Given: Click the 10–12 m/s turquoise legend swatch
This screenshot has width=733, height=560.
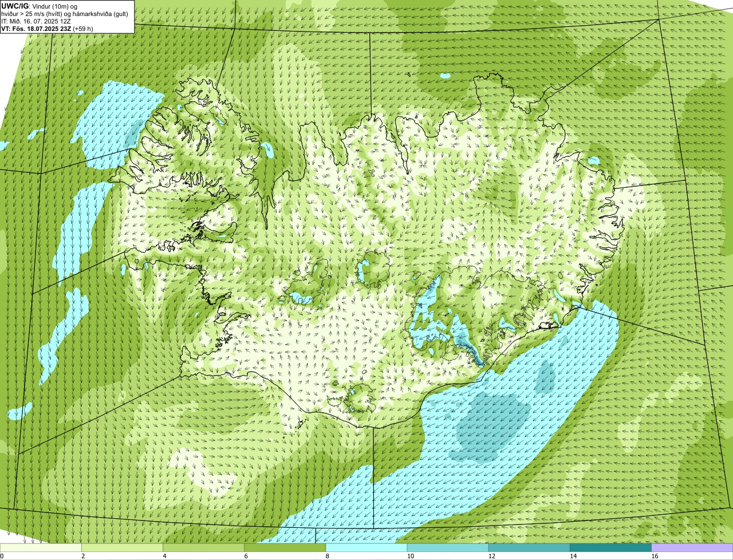Looking at the screenshot, I should [448, 548].
